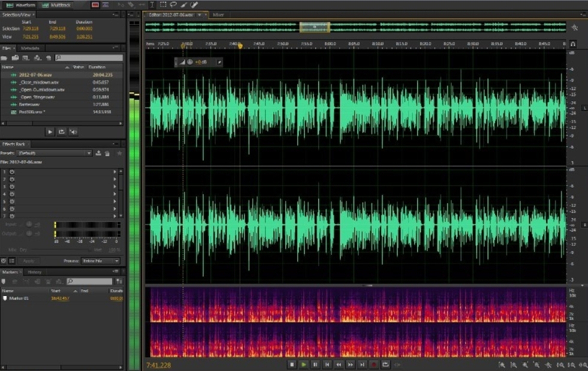The image size is (588, 371).
Task: Toggle loop playback in transport bar
Action: pos(385,364)
